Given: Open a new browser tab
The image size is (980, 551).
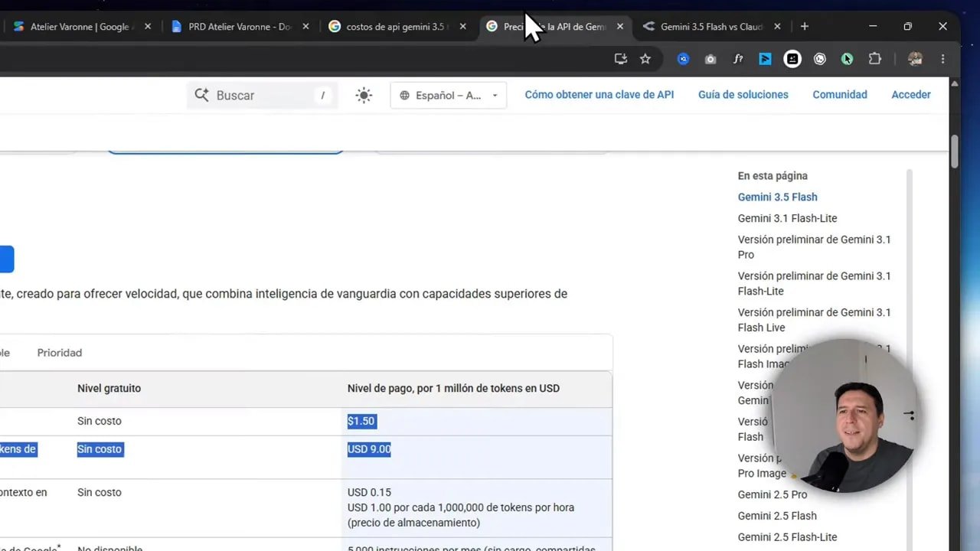Looking at the screenshot, I should (x=804, y=27).
